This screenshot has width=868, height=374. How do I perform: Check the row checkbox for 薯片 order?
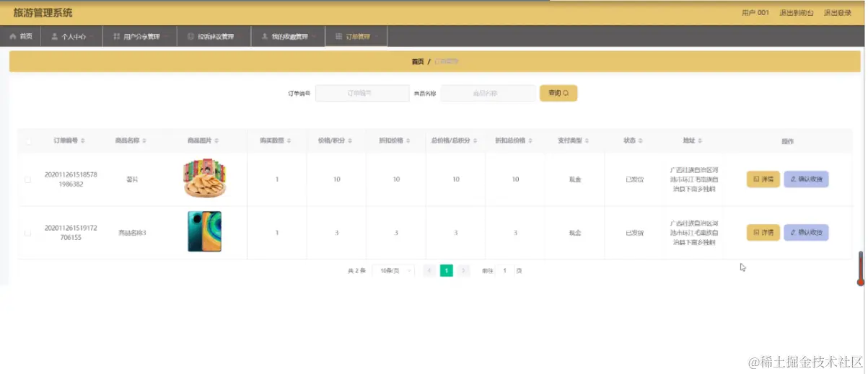click(28, 179)
